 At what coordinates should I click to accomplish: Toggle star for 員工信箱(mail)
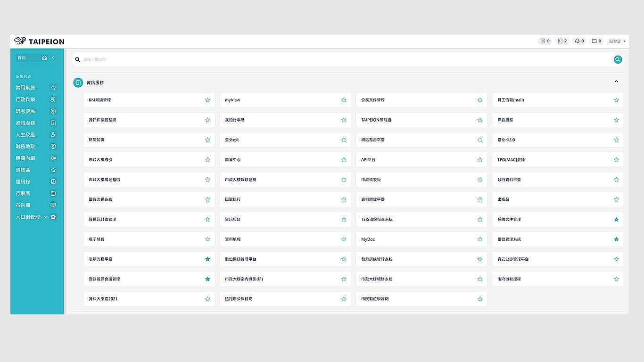pos(616,100)
